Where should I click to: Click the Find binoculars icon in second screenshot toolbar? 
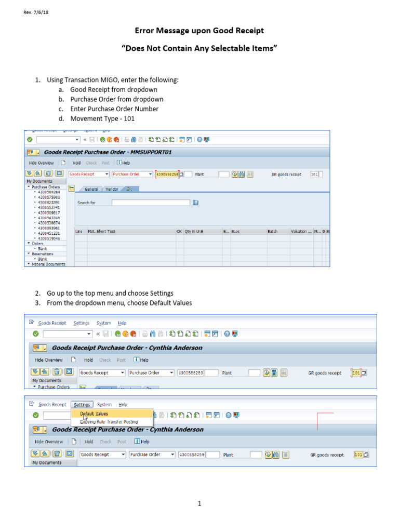click(153, 334)
